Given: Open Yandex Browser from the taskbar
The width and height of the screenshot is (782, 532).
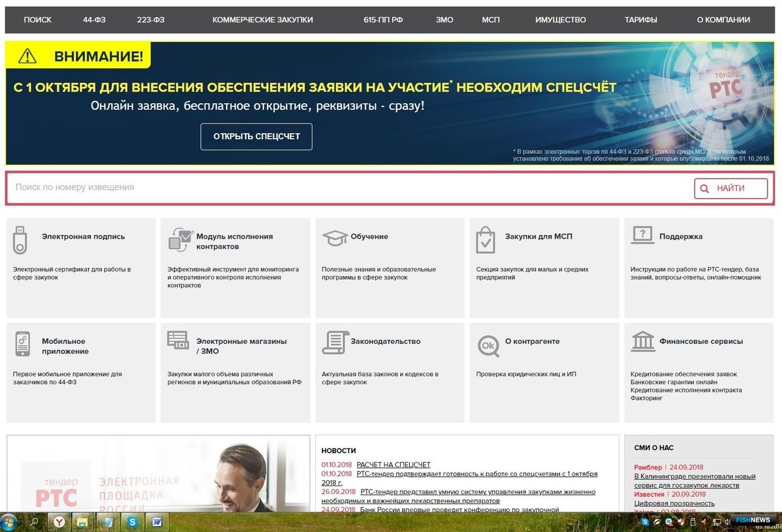Looking at the screenshot, I should (x=59, y=522).
